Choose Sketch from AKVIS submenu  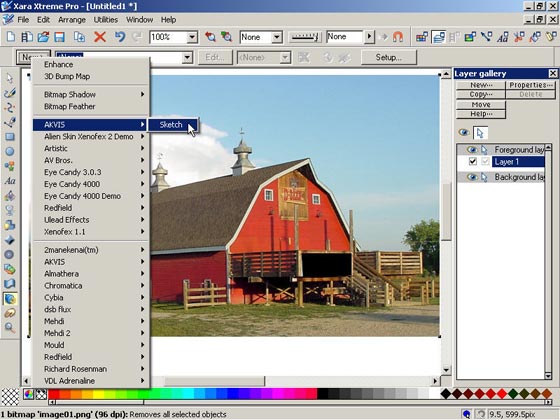[x=172, y=125]
